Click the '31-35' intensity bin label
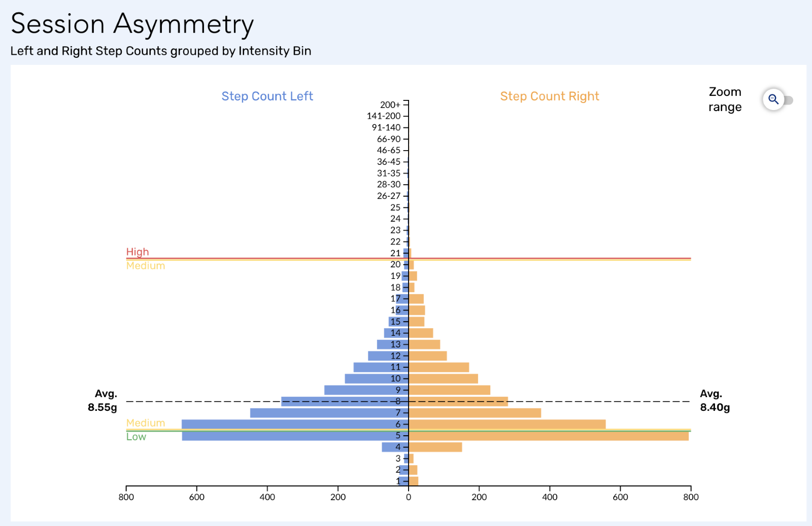 (389, 173)
